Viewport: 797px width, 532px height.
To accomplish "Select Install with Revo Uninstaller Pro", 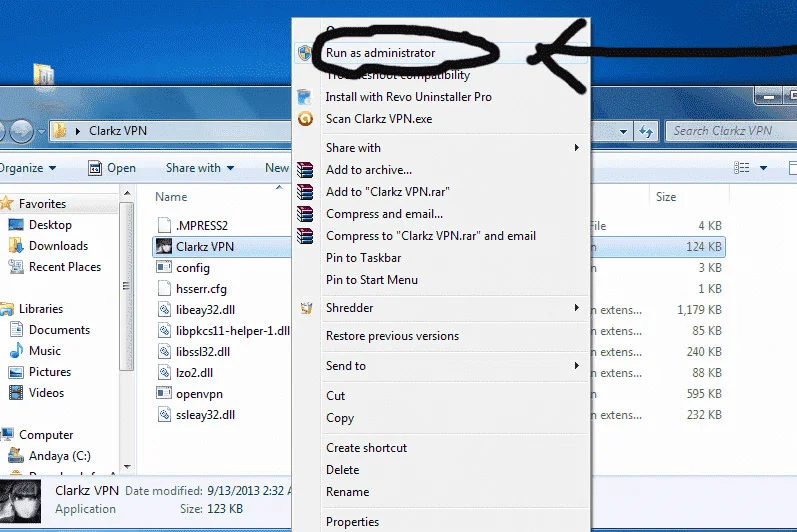I will (x=409, y=97).
